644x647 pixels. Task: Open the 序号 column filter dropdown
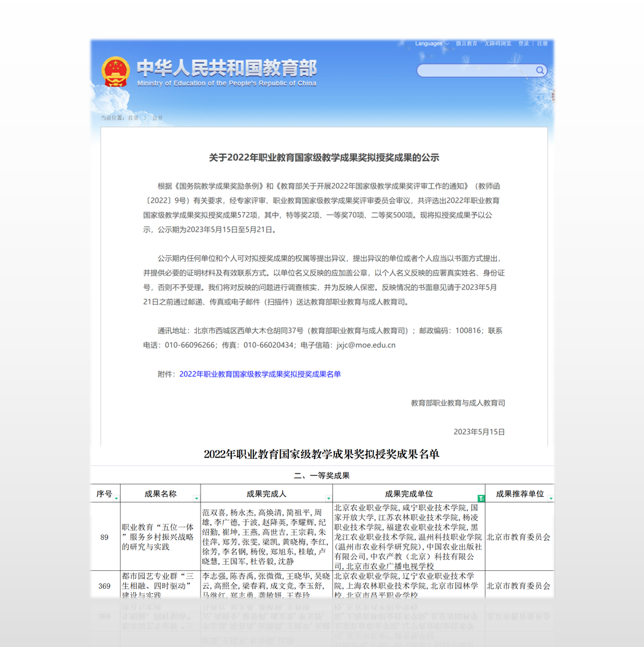[117, 498]
